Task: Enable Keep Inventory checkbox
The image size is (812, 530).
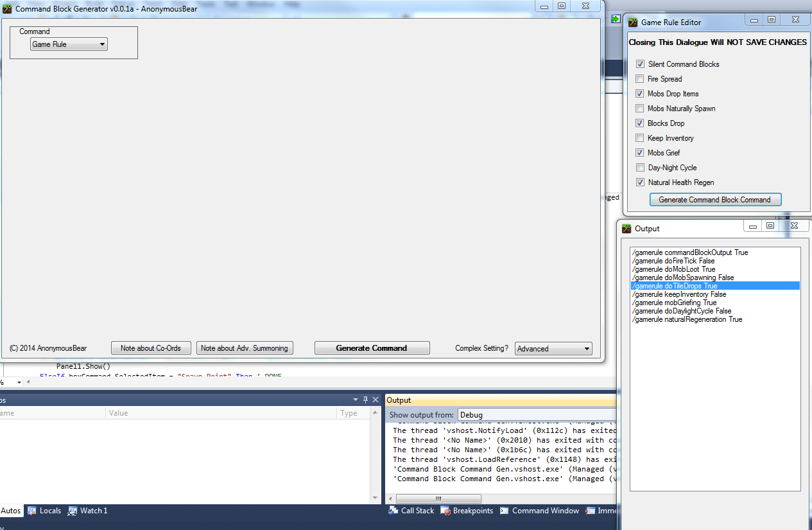Action: (x=640, y=138)
